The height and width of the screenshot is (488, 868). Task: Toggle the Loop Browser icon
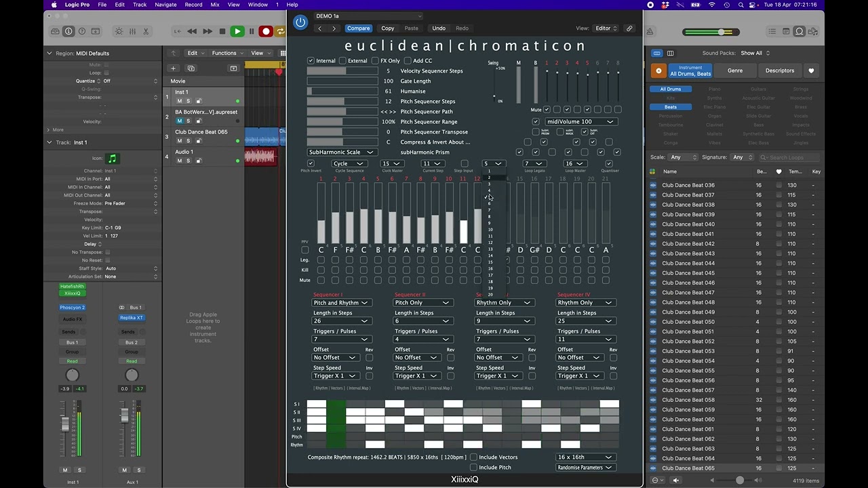coord(800,31)
